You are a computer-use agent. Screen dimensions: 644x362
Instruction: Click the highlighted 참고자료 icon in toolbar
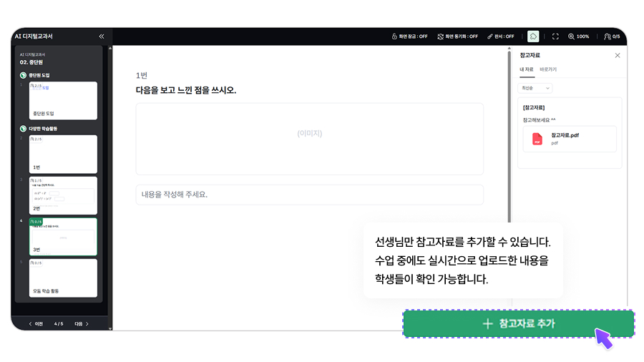(x=533, y=36)
